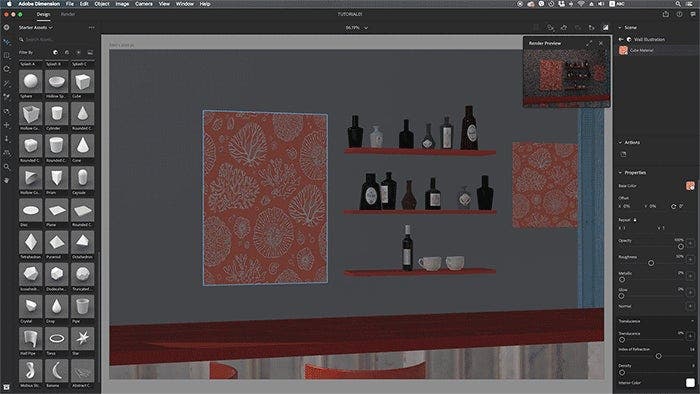
Task: Open the Camera menu
Action: pos(144,4)
